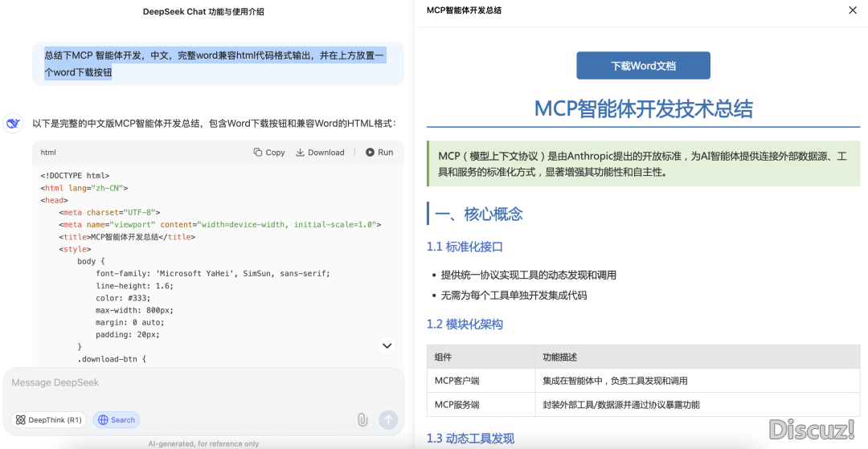The image size is (868, 449).
Task: Click the 1.1 标准化接口 subheading
Action: click(465, 247)
